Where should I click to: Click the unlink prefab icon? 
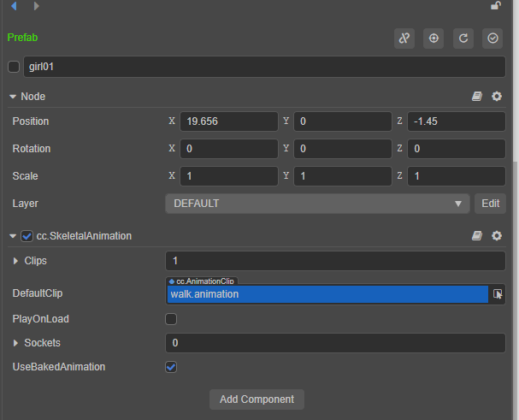coord(404,38)
